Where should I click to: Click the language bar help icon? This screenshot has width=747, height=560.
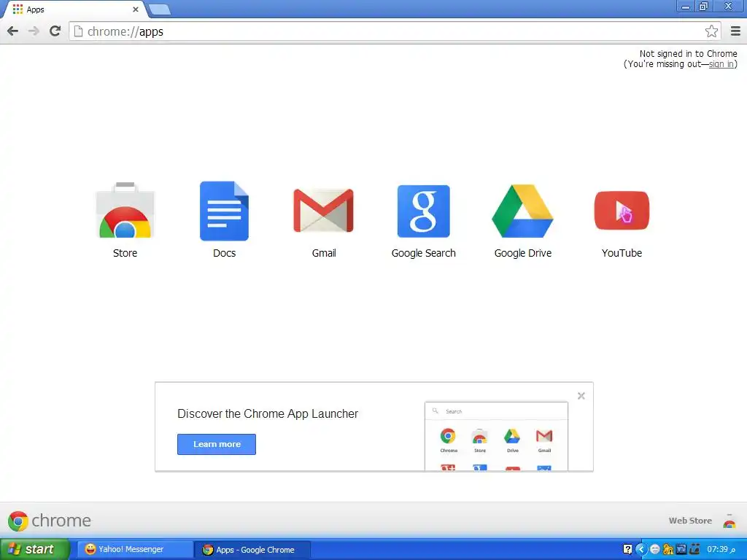[627, 550]
